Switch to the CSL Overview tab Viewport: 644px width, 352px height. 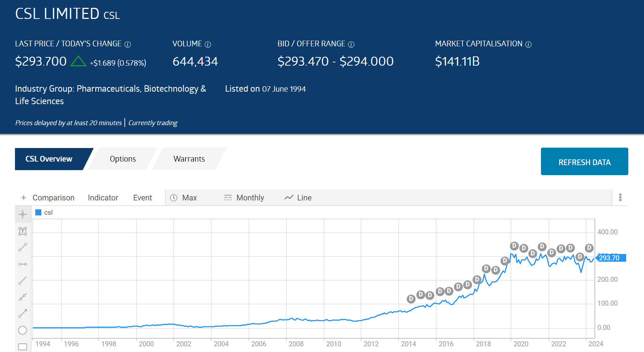[49, 159]
